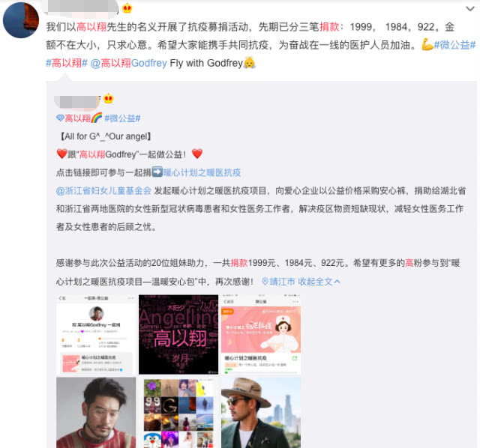The image size is (480, 448).
Task: Open #微公益# hashtag in reposted post
Action: click(122, 118)
